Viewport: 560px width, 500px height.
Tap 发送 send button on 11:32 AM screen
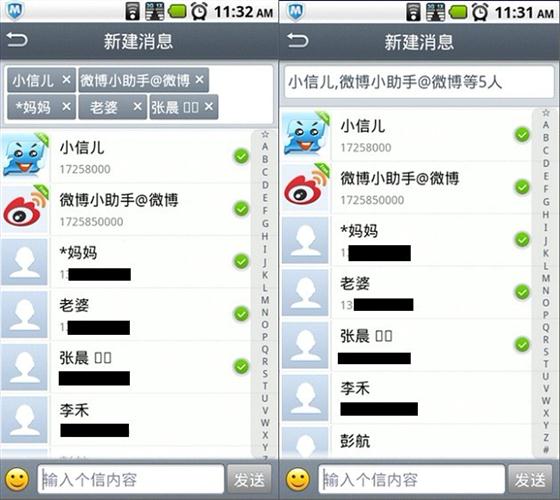click(249, 479)
